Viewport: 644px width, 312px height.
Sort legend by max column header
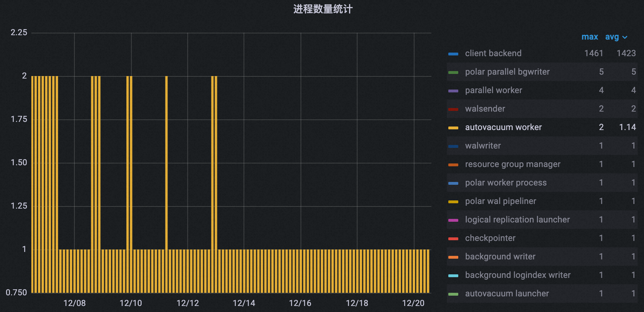coord(590,37)
